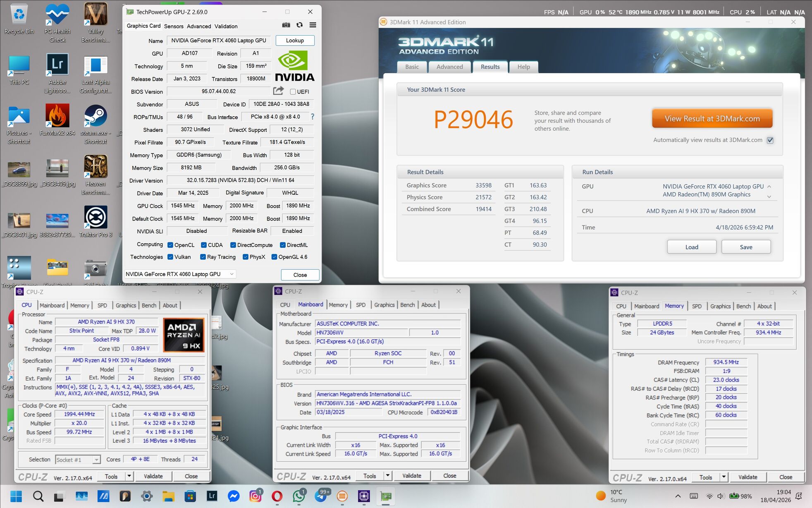Click GPU-Z refresh icon
This screenshot has height=508, width=812.
coord(299,25)
